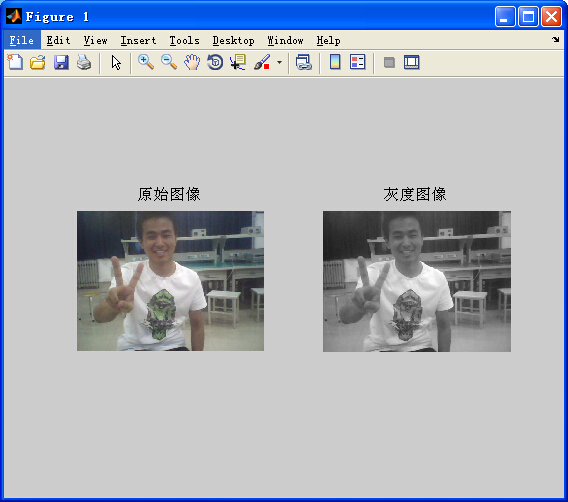Save the figure using the floppy disk icon
Viewport: 568px width, 502px height.
(x=61, y=62)
